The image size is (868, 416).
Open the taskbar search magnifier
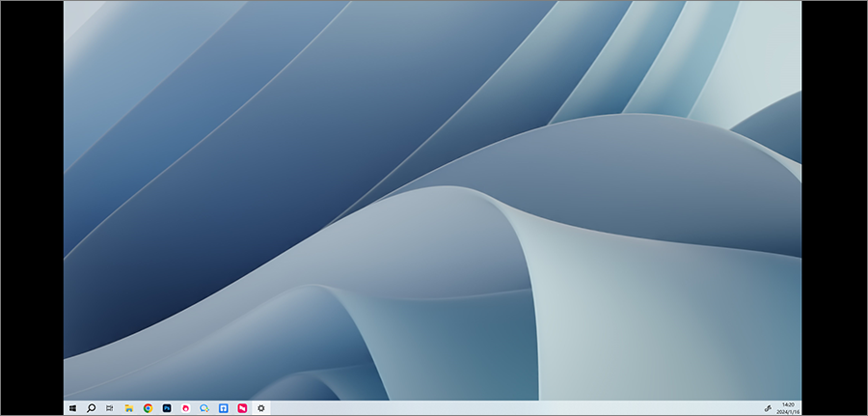pos(92,408)
